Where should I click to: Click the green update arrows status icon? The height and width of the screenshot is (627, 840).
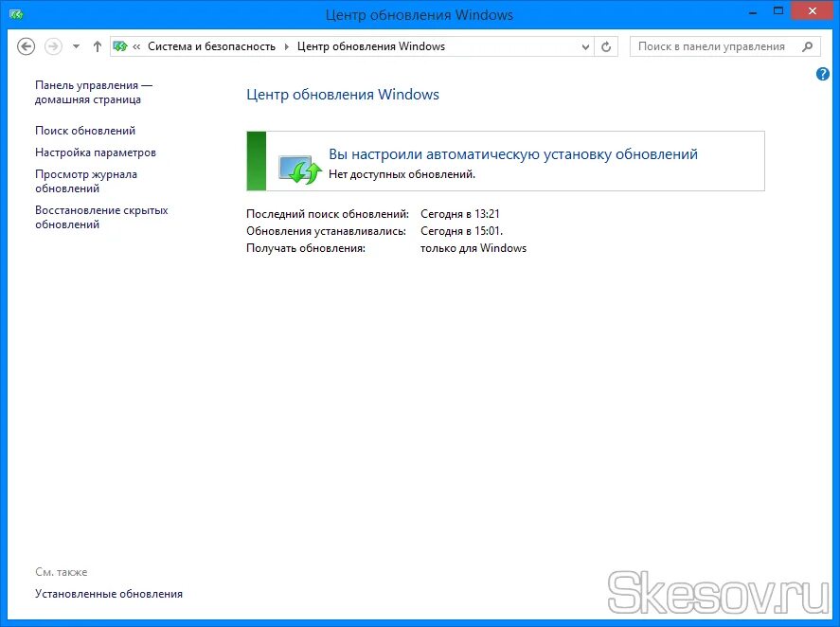[300, 169]
